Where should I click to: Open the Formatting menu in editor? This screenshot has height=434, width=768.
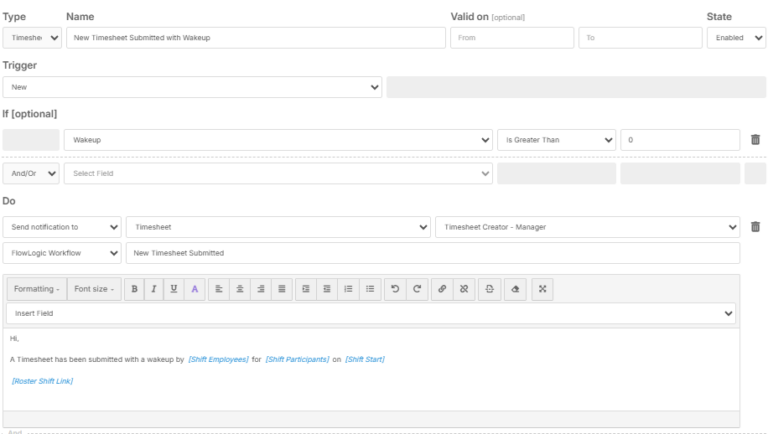pos(35,289)
